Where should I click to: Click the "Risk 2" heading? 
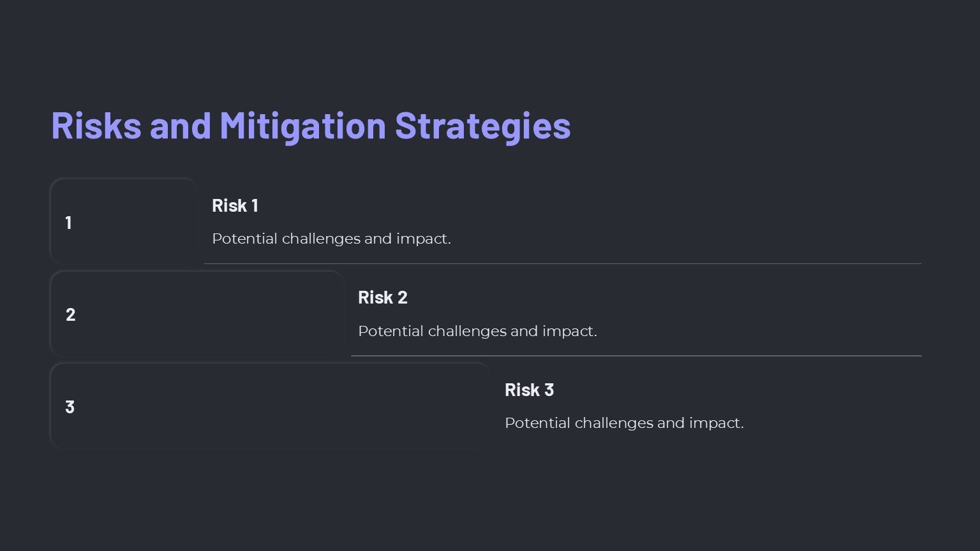(x=382, y=298)
